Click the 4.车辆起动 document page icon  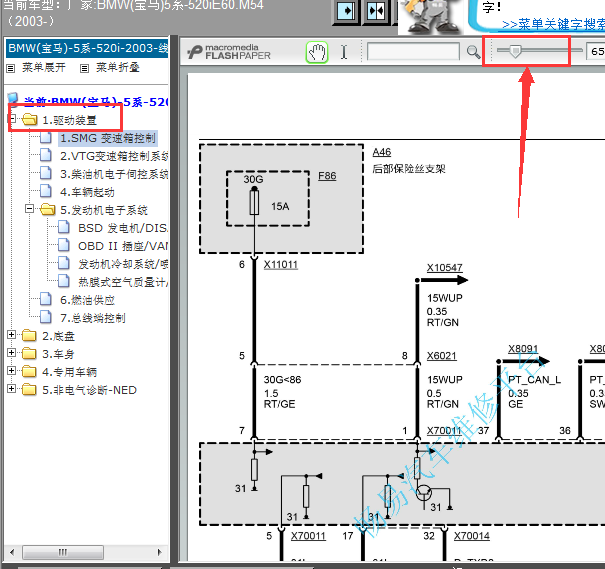click(x=46, y=191)
